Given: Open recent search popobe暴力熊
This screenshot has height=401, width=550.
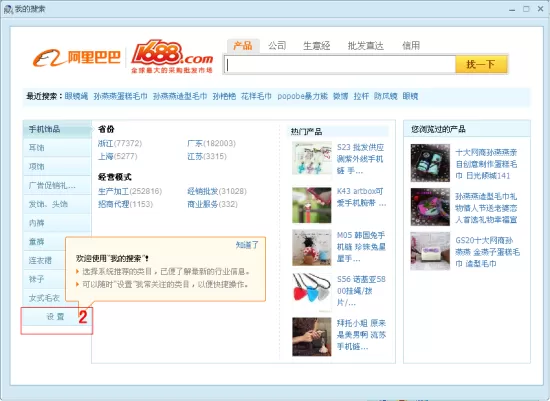Looking at the screenshot, I should click(302, 96).
